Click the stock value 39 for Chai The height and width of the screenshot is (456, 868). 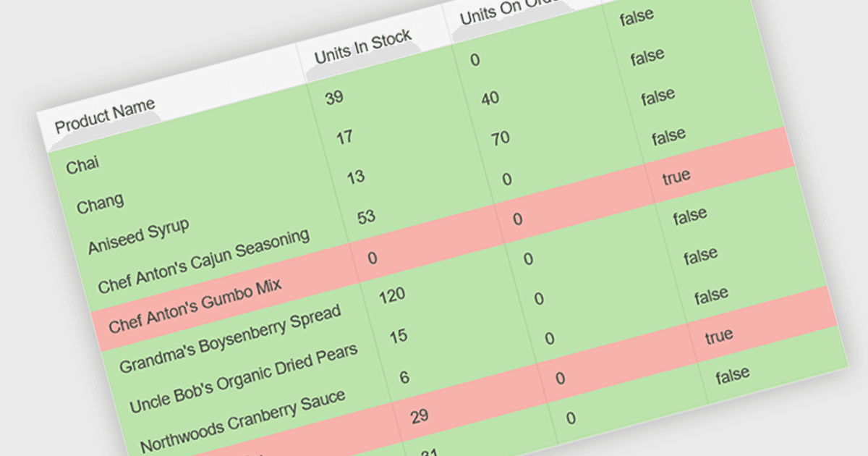click(x=334, y=98)
